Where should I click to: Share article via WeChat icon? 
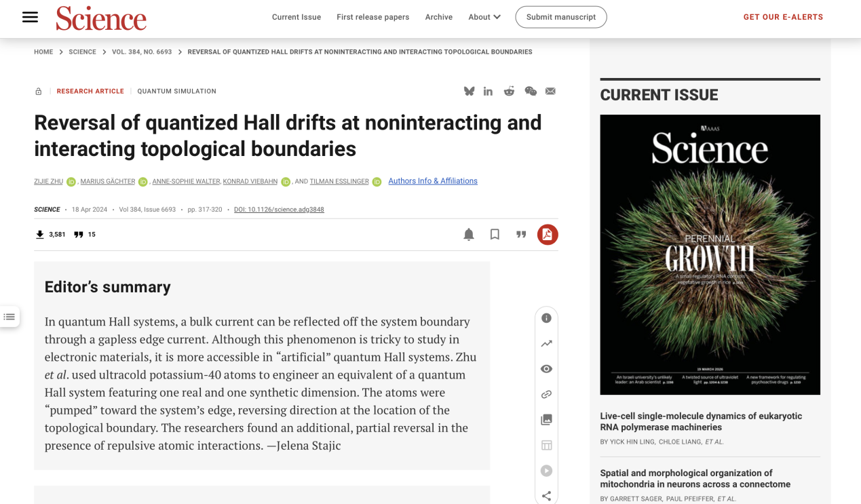coord(531,92)
